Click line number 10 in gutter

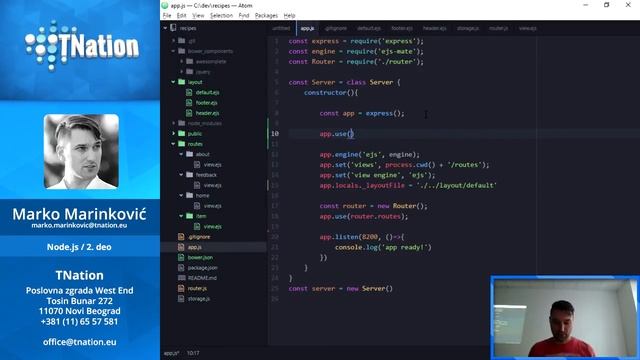click(x=275, y=133)
